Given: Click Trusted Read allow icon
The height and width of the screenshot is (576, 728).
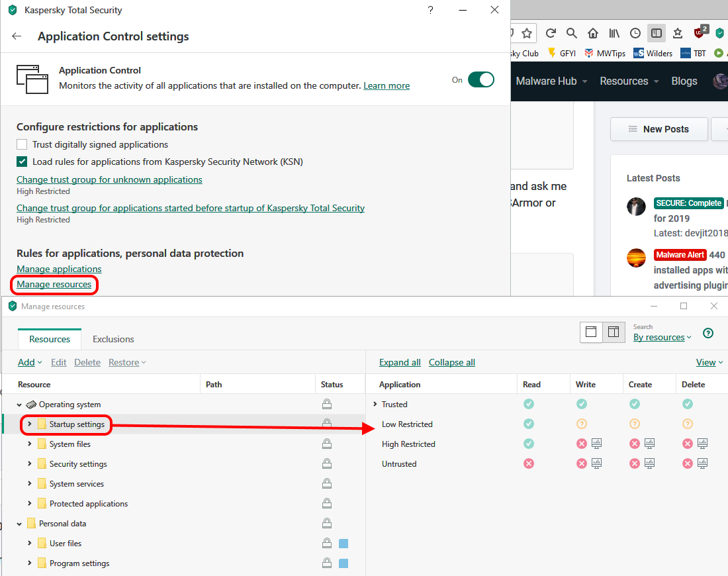Looking at the screenshot, I should tap(529, 404).
